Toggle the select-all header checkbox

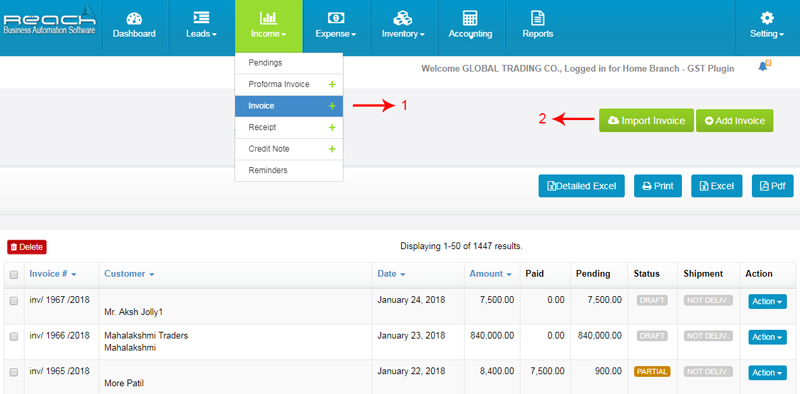coord(14,275)
